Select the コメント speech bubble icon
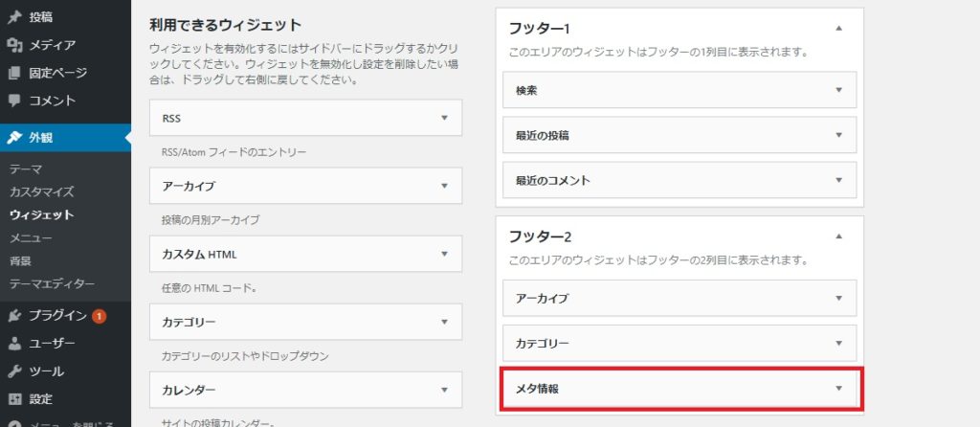 click(x=14, y=101)
